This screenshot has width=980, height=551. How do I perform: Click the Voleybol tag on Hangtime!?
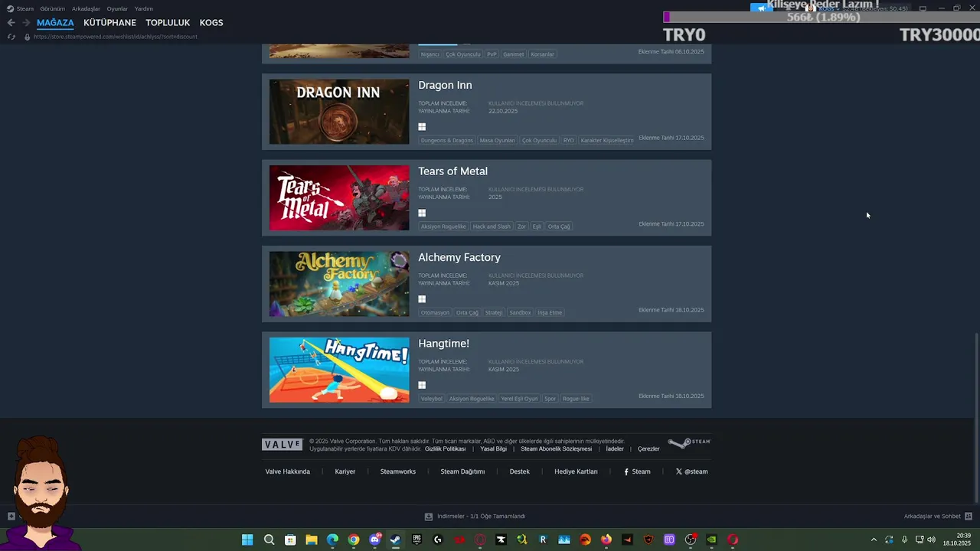click(x=432, y=399)
